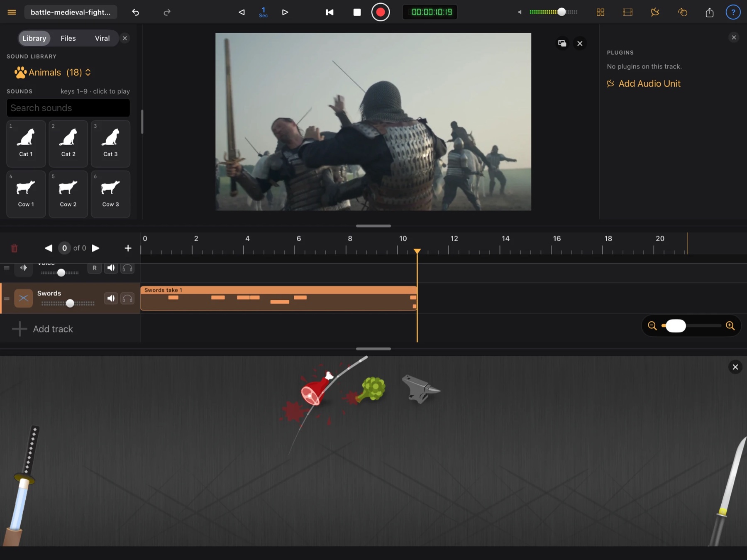Viewport: 747px width, 560px height.
Task: Zoom out the timeline
Action: point(652,326)
